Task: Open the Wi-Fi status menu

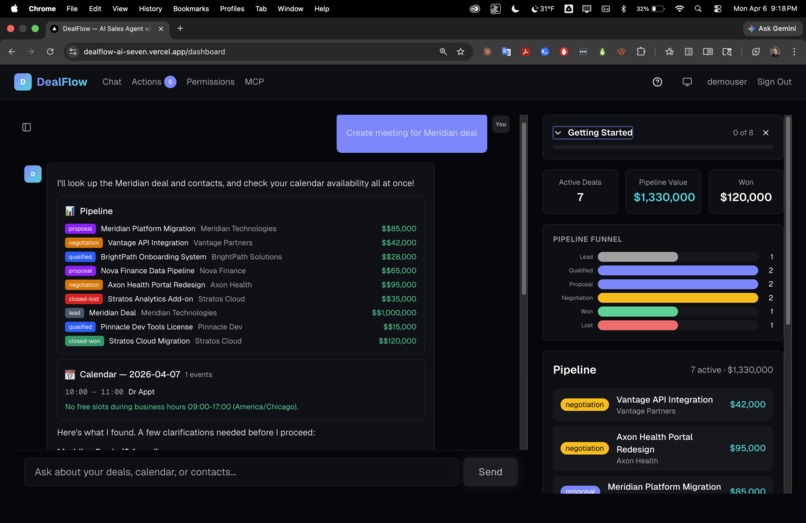Action: [680, 9]
